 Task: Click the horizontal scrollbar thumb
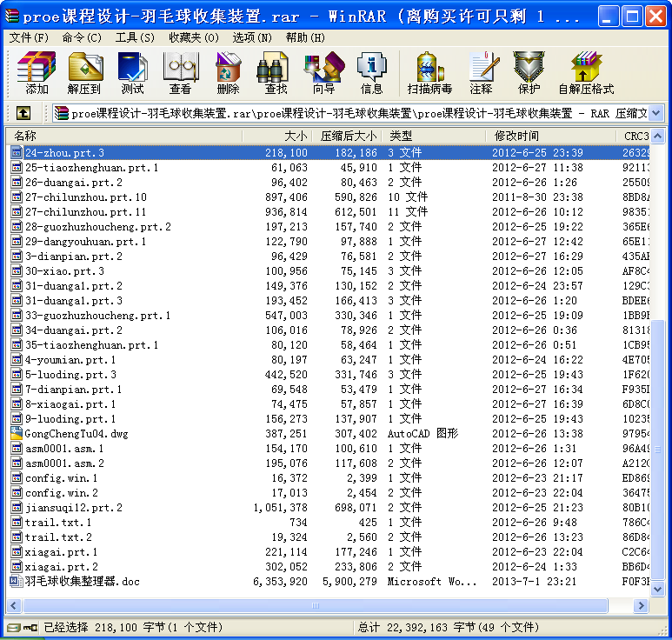pos(316,606)
